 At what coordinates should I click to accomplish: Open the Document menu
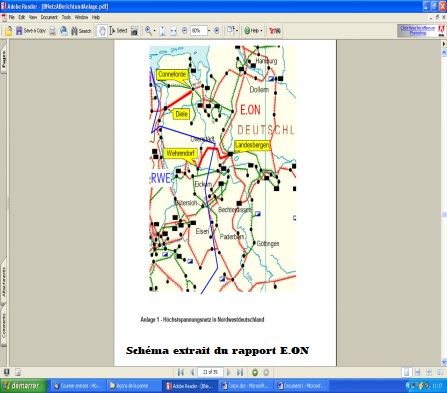(x=49, y=17)
